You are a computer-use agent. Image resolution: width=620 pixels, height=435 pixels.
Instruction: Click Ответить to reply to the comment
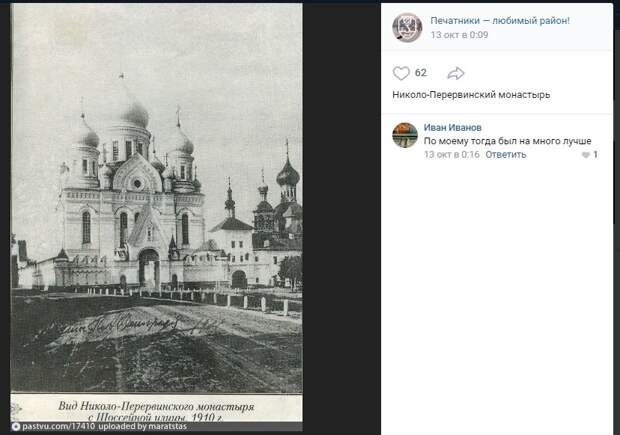coord(506,155)
